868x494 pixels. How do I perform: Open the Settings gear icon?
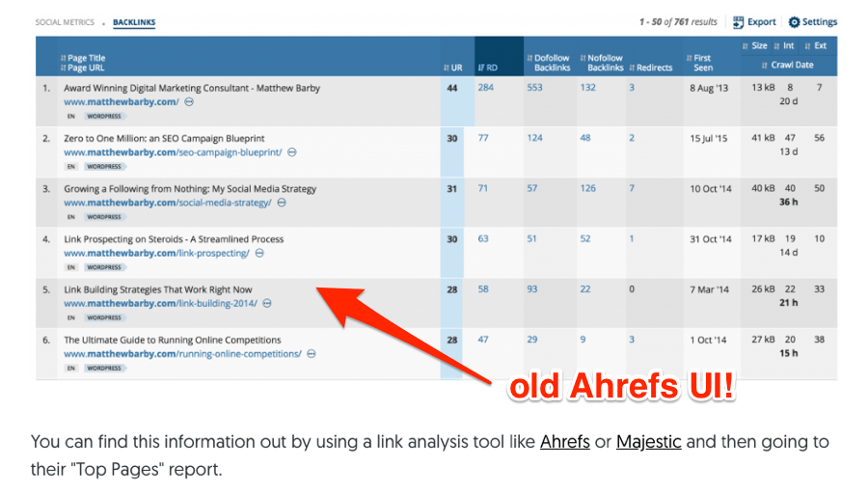point(794,22)
